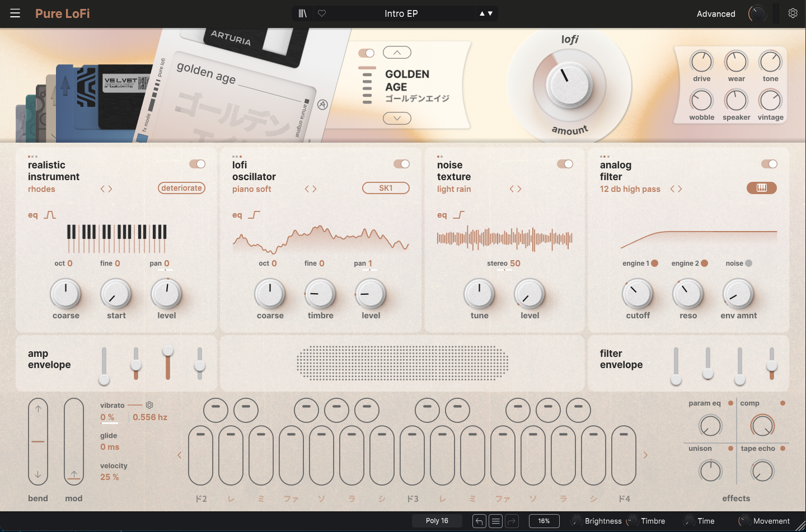Screen dimensions: 806x532
Task: Click the speaker knob
Action: (x=736, y=101)
